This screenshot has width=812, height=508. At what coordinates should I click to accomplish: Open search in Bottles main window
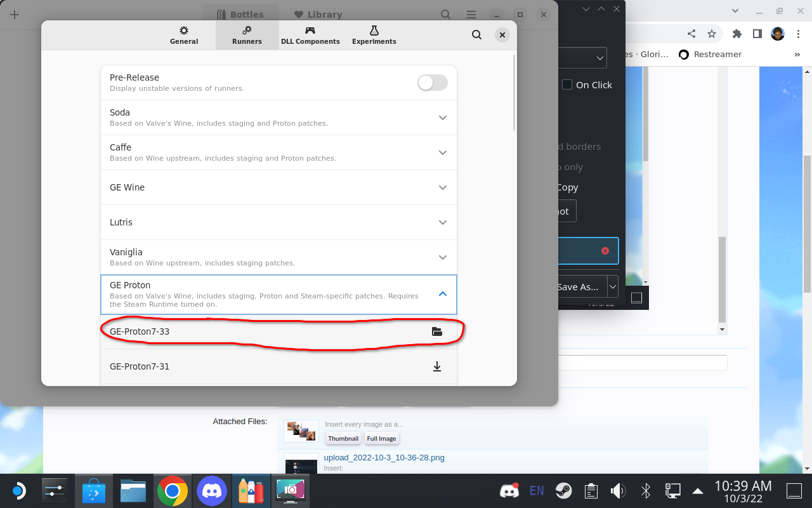click(x=446, y=14)
